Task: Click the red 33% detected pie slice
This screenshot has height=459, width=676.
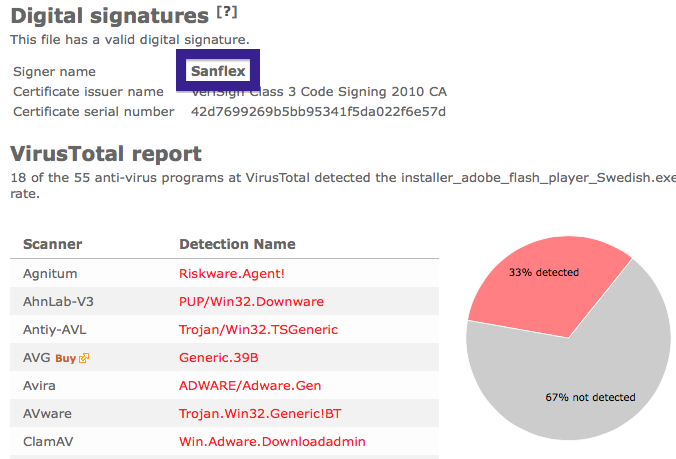Action: tap(544, 289)
